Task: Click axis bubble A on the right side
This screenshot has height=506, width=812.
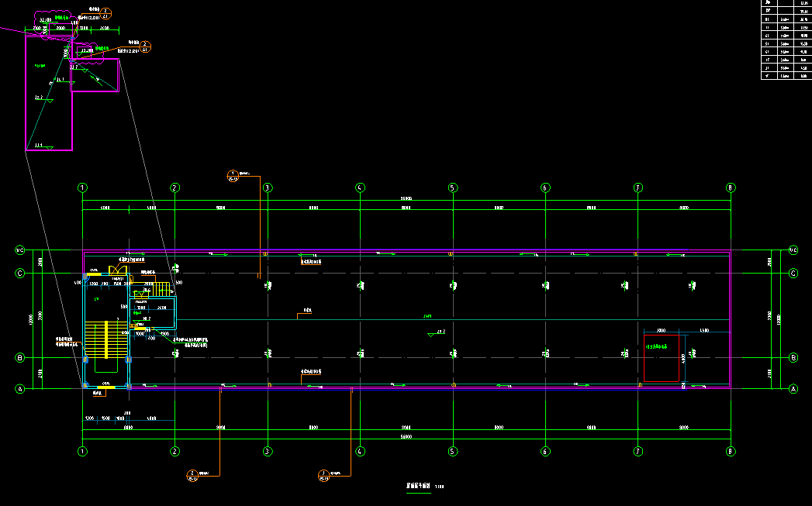Action: tap(793, 390)
